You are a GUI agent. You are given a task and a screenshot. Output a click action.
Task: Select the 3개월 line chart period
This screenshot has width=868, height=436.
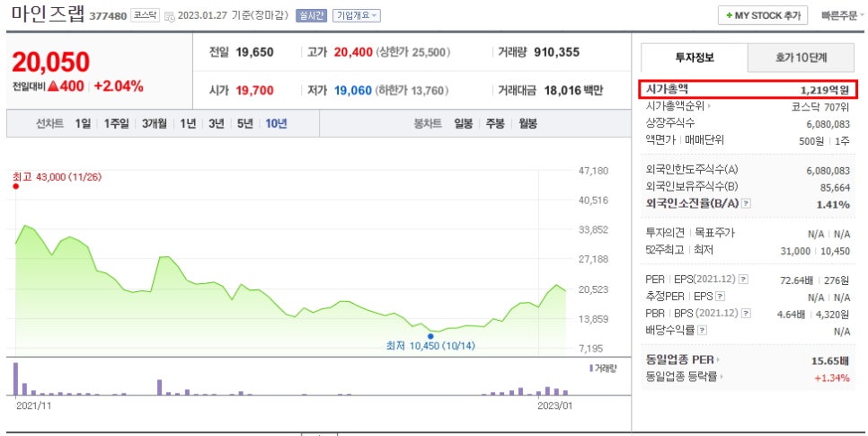[x=154, y=123]
